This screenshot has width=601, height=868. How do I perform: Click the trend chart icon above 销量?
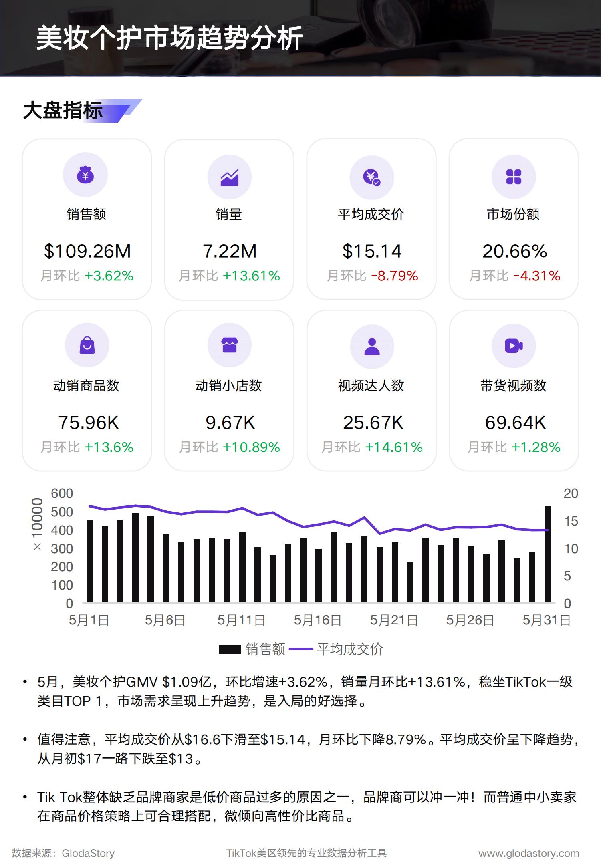tap(230, 177)
